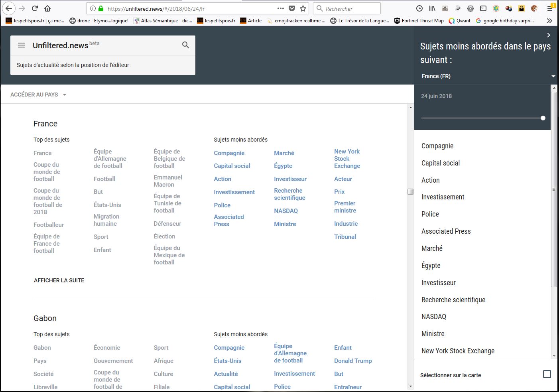
Task: Click the search magnifier in Unfiltered.news header
Action: click(185, 45)
